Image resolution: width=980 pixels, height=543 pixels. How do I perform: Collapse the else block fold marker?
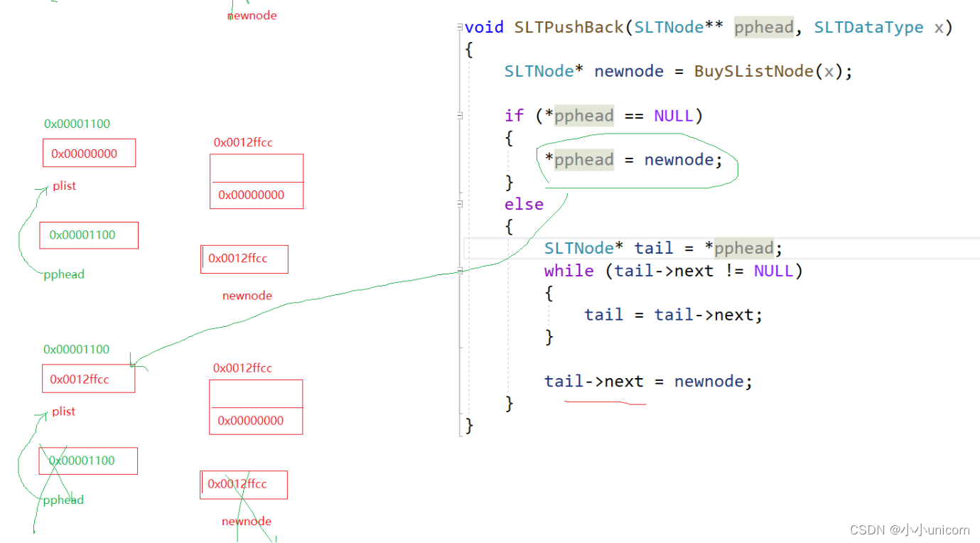(461, 204)
